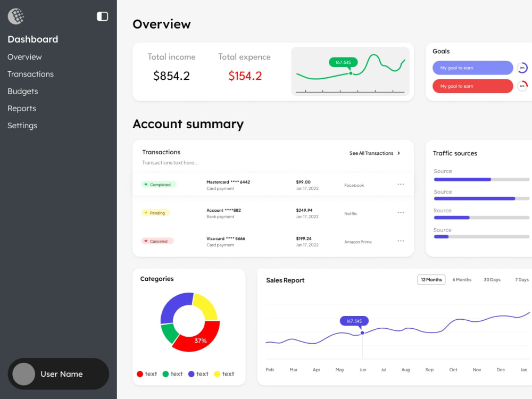Click the second Source traffic progress bar
The height and width of the screenshot is (399, 532).
pos(481,198)
